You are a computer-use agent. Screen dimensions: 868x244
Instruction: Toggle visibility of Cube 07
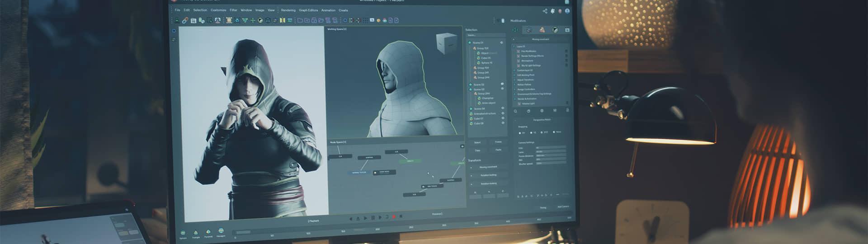[503, 118]
